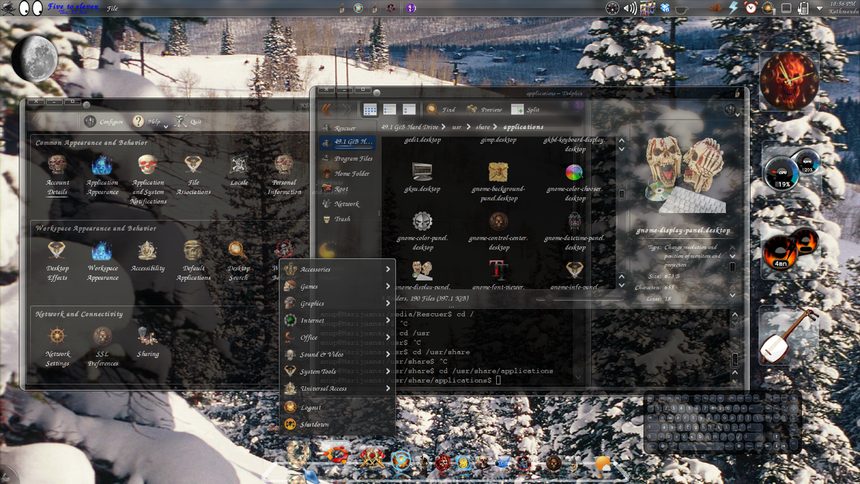860x484 pixels.
Task: Click the on-screen keyboard widget
Action: [x=723, y=421]
